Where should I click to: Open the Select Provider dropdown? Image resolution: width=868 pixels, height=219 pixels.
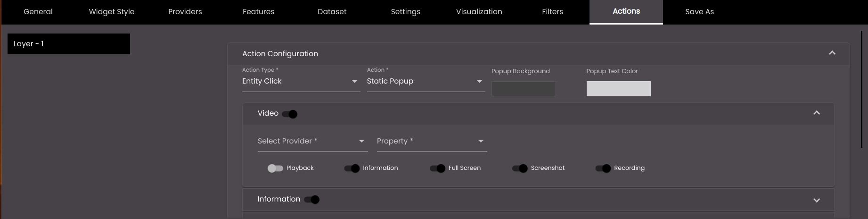click(x=313, y=141)
